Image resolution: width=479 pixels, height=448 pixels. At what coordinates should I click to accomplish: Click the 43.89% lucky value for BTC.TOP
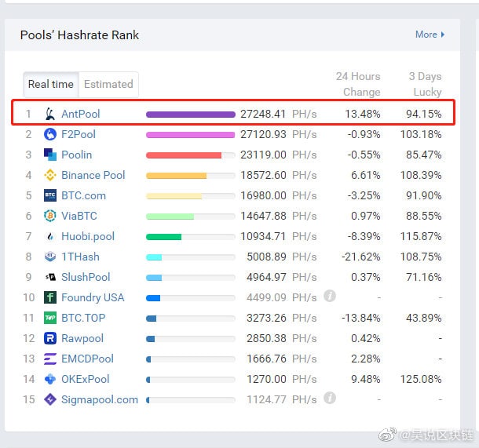point(424,318)
